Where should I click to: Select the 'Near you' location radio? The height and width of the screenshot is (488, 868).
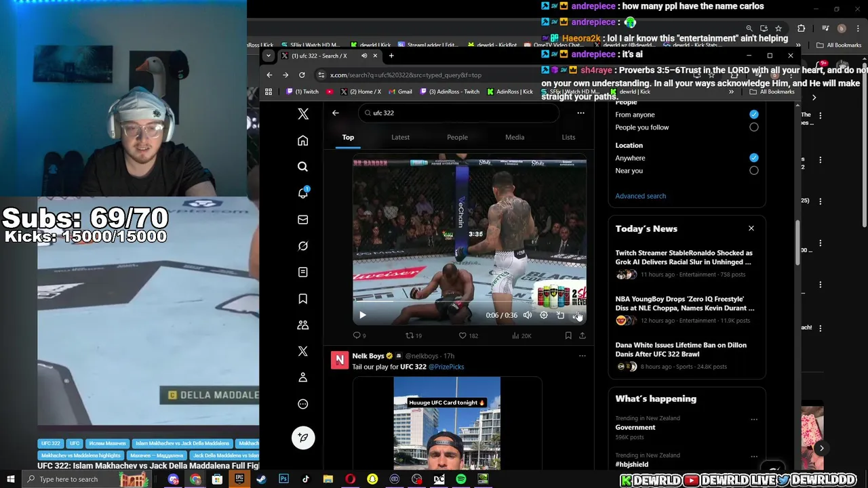point(753,171)
